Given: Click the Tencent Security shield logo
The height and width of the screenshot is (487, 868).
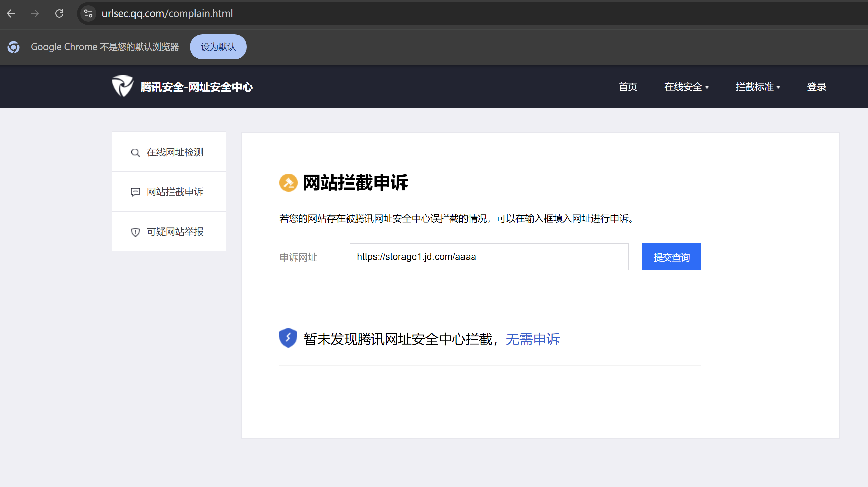Looking at the screenshot, I should click(x=122, y=86).
